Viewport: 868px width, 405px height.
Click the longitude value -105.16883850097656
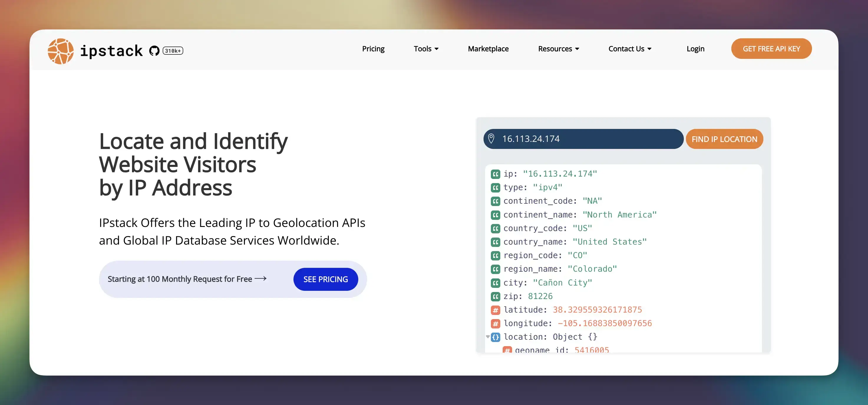pos(605,324)
